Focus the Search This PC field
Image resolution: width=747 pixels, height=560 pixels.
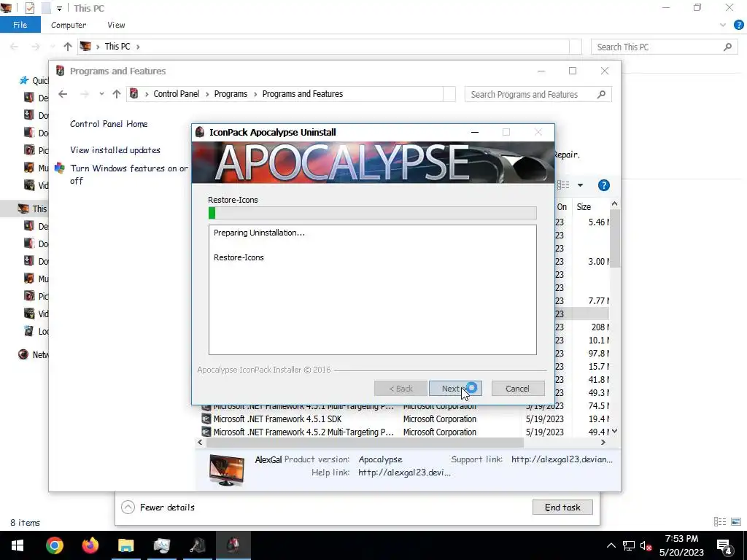(664, 47)
